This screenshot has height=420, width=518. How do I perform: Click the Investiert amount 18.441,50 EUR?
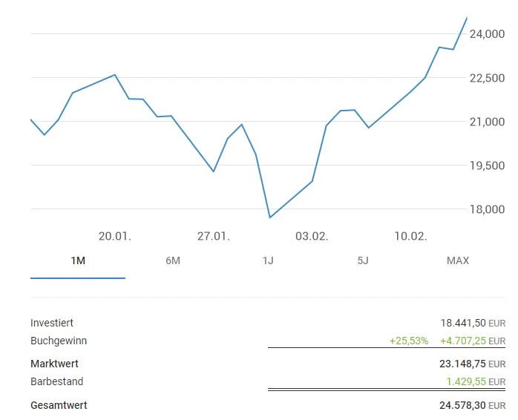click(472, 323)
